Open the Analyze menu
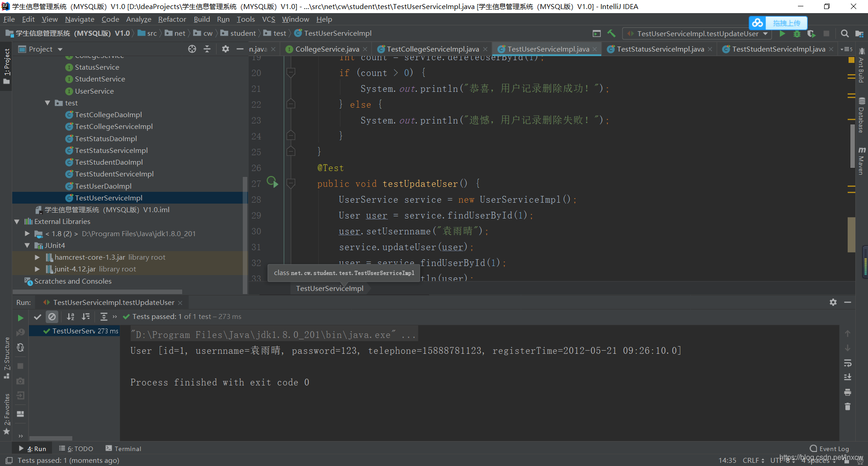This screenshot has width=868, height=466. [x=138, y=19]
